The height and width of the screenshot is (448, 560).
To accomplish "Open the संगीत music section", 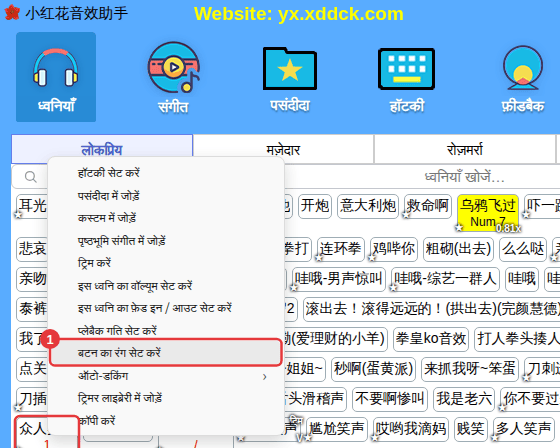I will click(174, 77).
